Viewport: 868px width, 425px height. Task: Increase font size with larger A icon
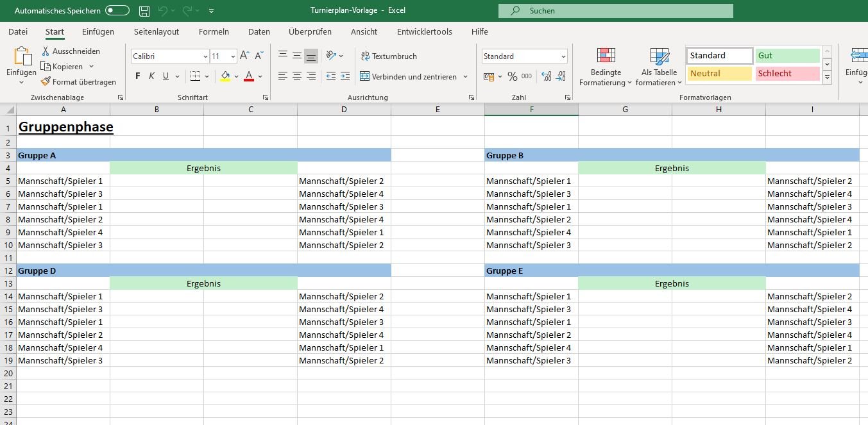(x=244, y=56)
